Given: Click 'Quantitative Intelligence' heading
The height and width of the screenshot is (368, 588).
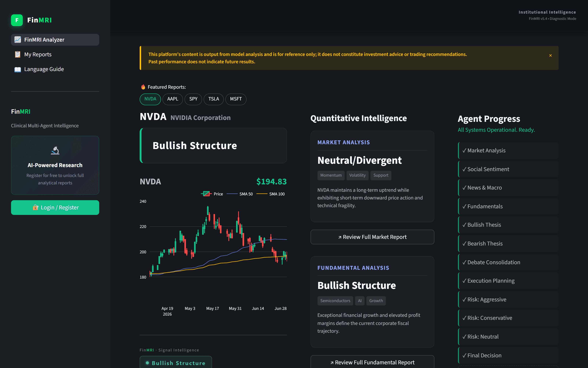Looking at the screenshot, I should coord(358,118).
